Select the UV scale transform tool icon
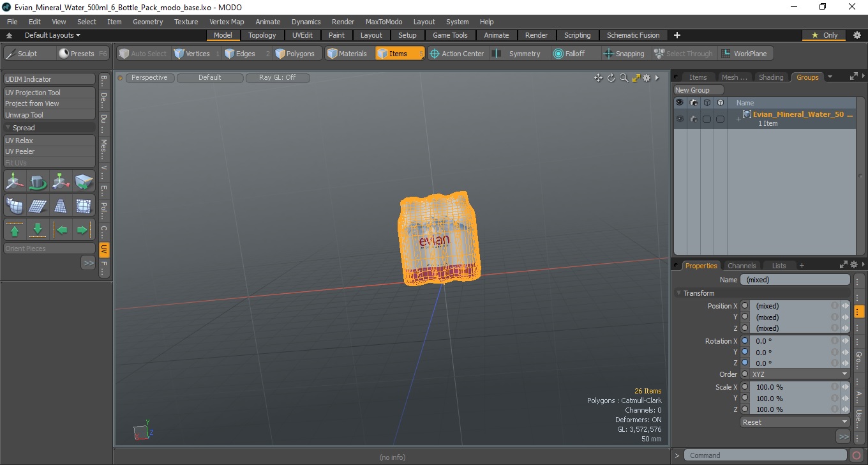 61,182
